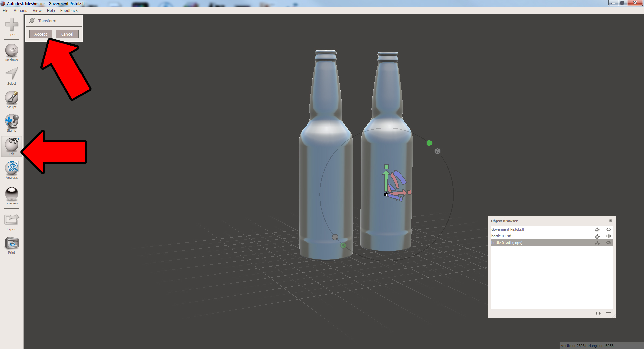Open the Actions menu
The height and width of the screenshot is (349, 644).
[x=20, y=11]
